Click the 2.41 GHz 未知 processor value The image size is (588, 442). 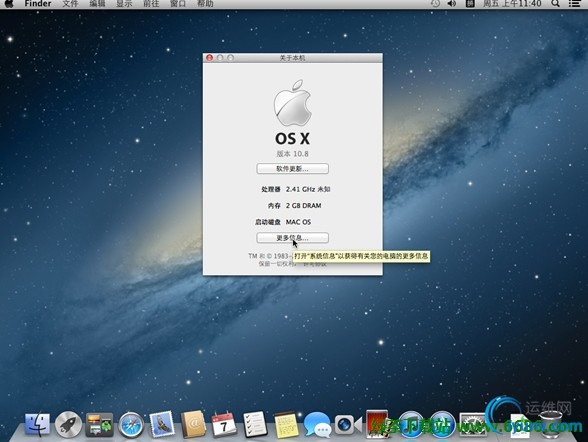coord(308,189)
